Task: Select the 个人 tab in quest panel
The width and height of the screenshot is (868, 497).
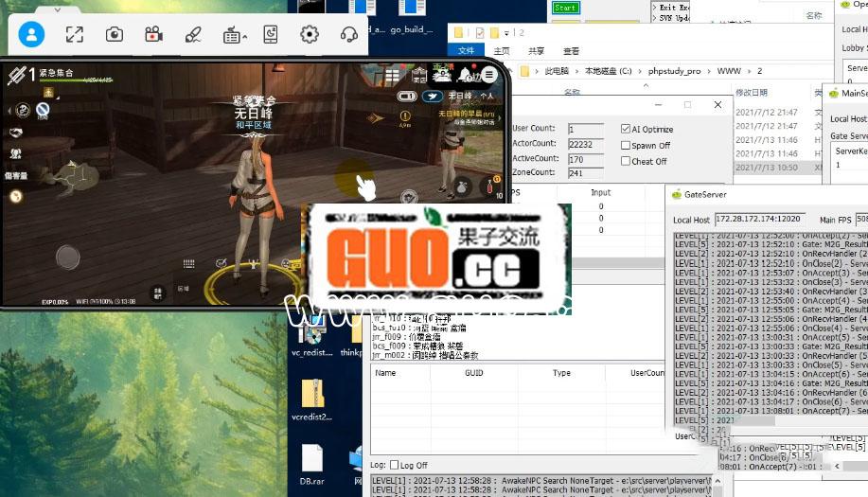Action: (486, 96)
